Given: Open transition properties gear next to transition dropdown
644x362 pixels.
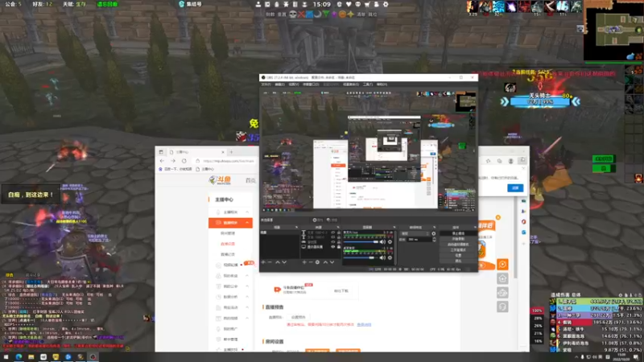Looking at the screenshot, I should pyautogui.click(x=433, y=233).
